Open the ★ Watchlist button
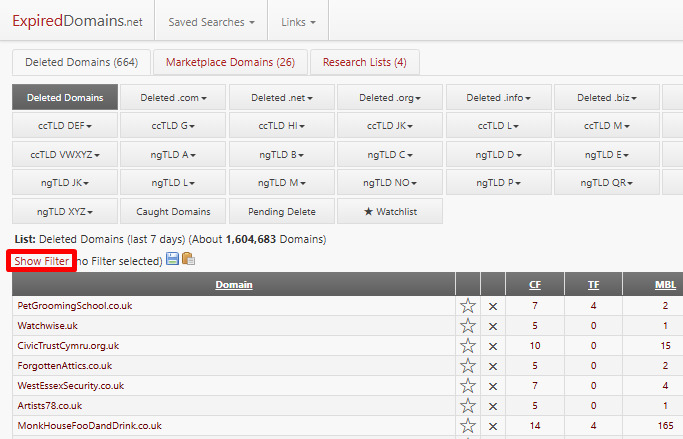The height and width of the screenshot is (439, 683). 389,212
